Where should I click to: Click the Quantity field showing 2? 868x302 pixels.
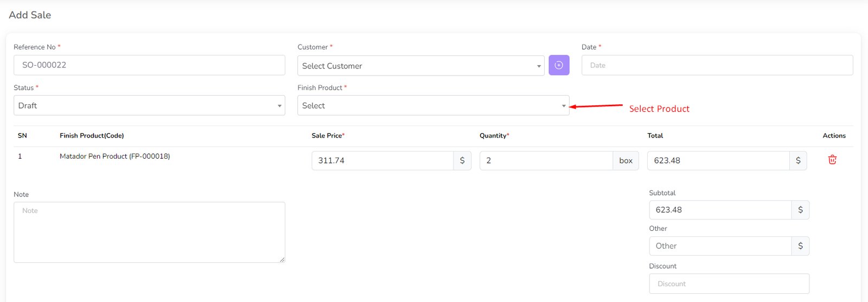[546, 161]
